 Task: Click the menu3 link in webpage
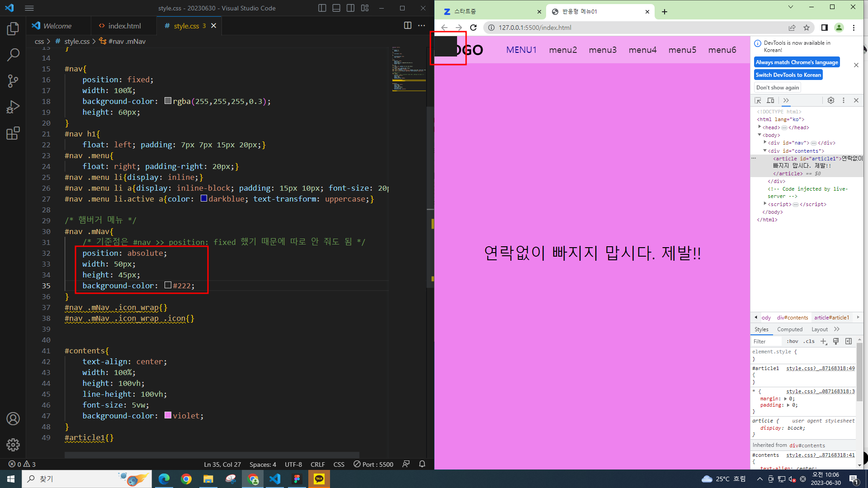[x=602, y=50]
